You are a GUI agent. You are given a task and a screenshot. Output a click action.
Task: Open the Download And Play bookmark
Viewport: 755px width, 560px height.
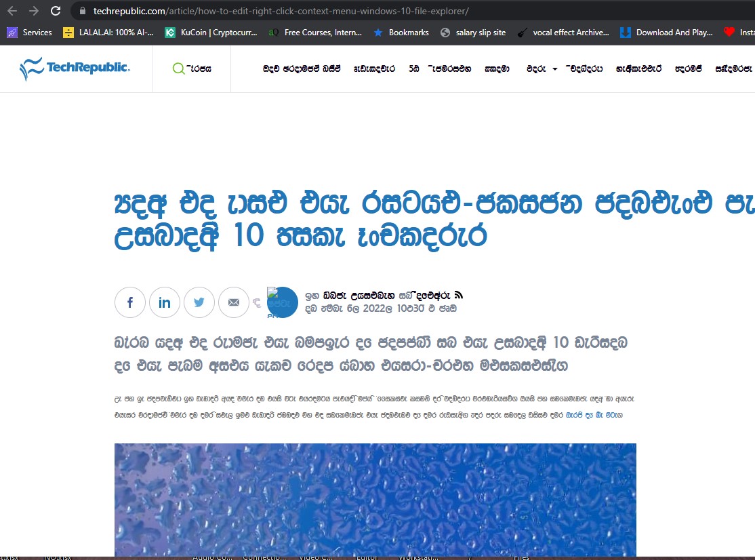pos(666,33)
